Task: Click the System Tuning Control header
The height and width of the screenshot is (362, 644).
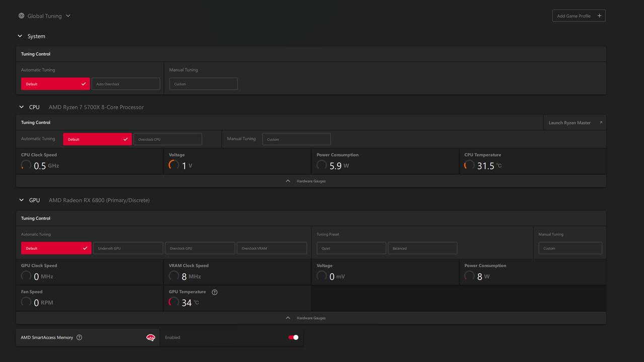Action: (311, 54)
